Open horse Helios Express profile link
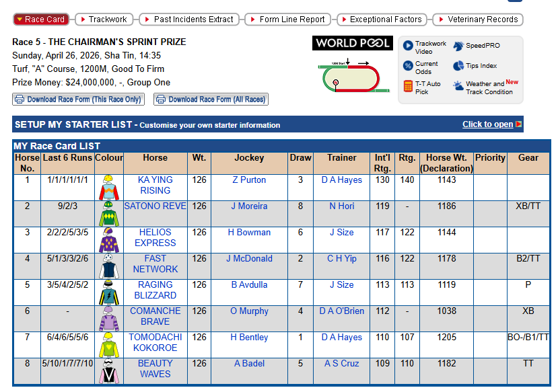 point(155,237)
